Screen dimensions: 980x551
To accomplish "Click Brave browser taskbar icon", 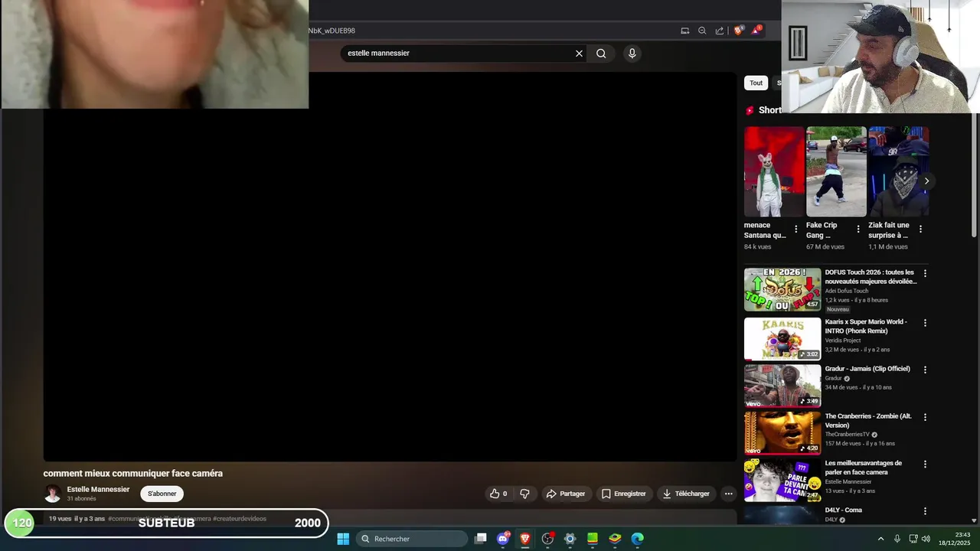I will (525, 539).
